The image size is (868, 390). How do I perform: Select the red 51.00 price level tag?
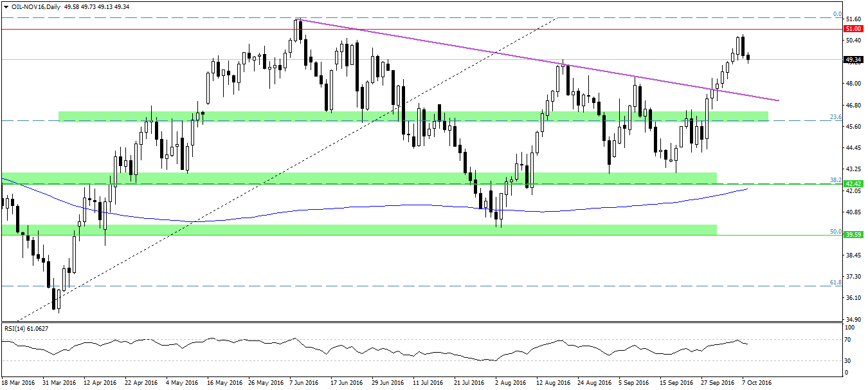(x=853, y=29)
